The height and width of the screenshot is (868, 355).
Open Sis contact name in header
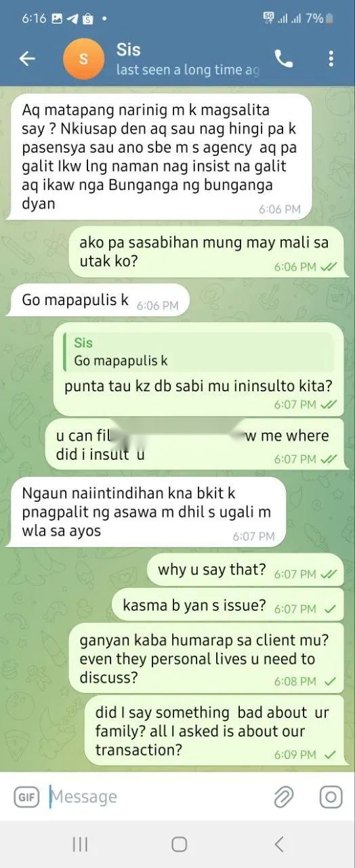[x=129, y=50]
